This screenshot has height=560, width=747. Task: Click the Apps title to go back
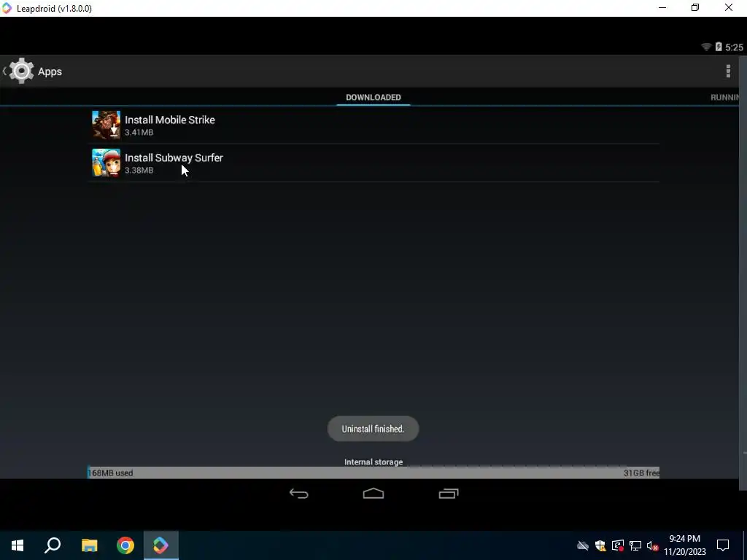tap(50, 71)
